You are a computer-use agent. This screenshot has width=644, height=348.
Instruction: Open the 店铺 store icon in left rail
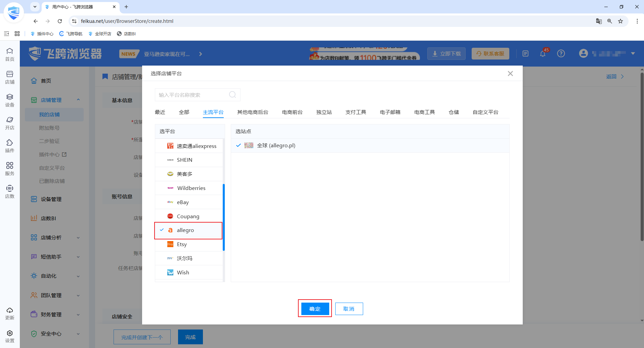[x=10, y=77]
